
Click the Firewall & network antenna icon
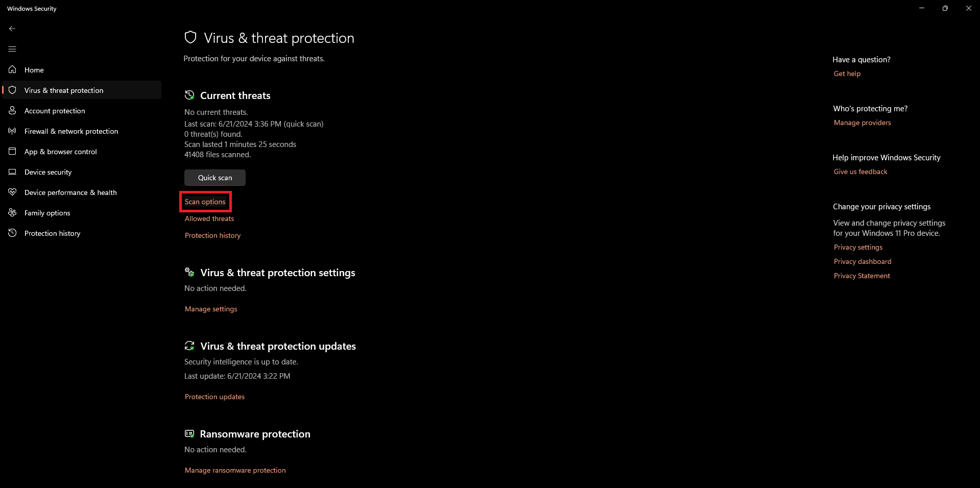click(12, 131)
